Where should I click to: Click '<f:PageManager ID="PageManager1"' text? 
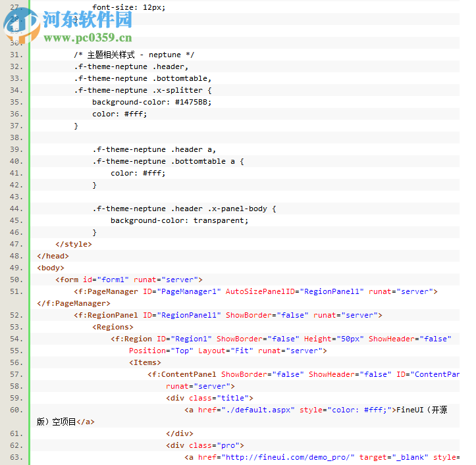(147, 291)
